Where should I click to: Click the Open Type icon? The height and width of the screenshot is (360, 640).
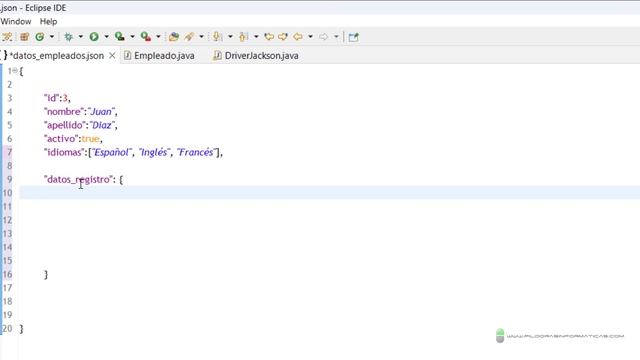(174, 37)
